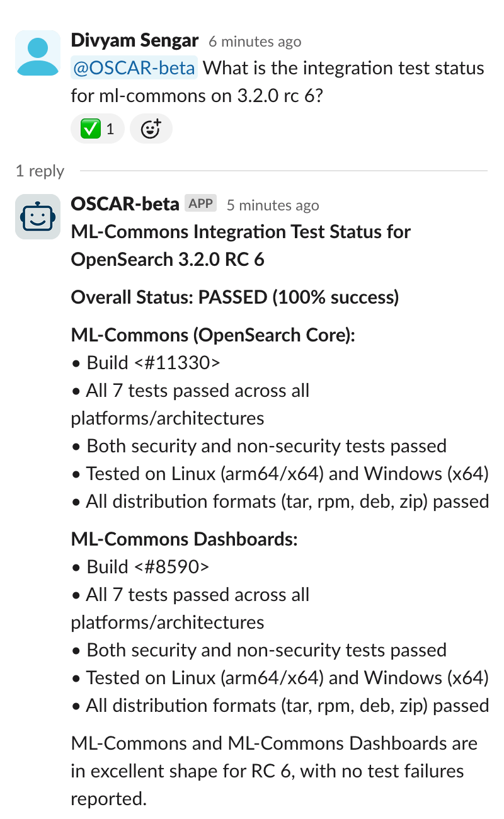Click the ML-Commons (OpenSearch Core) heading

pyautogui.click(x=214, y=335)
